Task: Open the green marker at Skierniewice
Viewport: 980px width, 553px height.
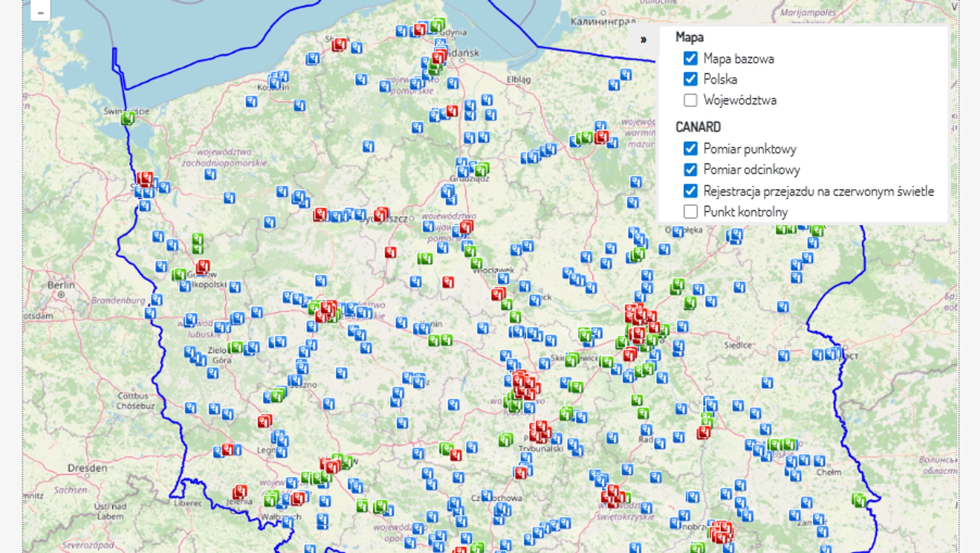Action: point(572,359)
